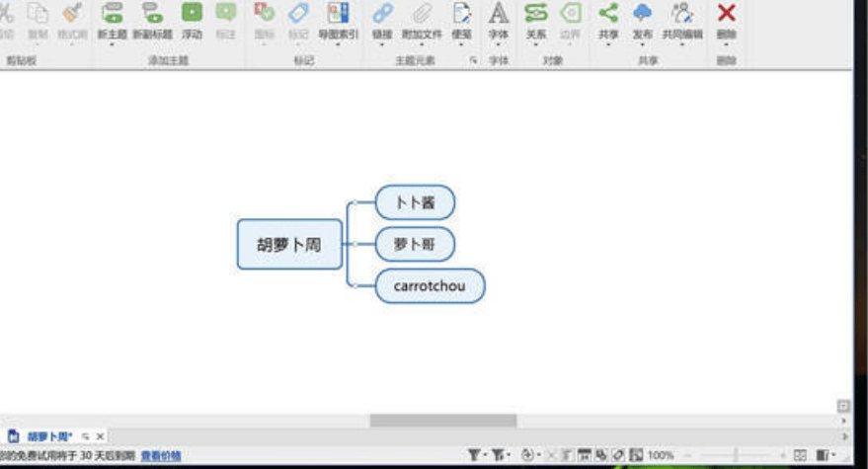
Task: Click the 100% zoom level text
Action: (x=661, y=455)
